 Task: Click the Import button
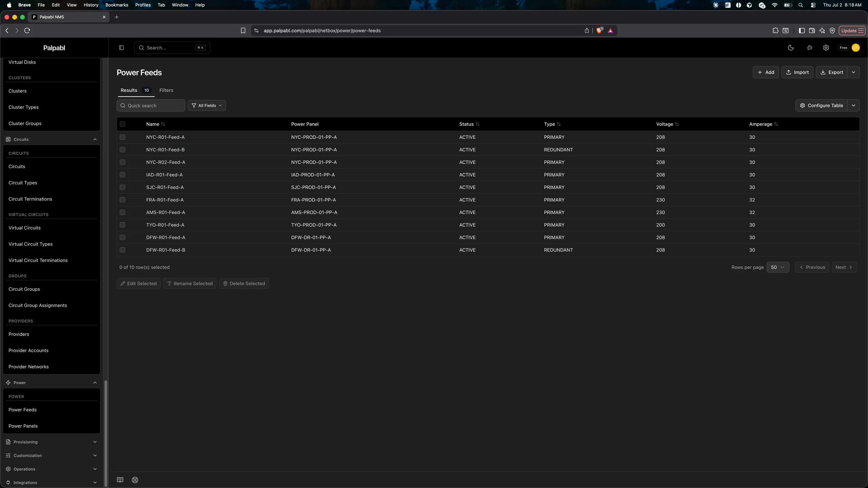(x=797, y=72)
